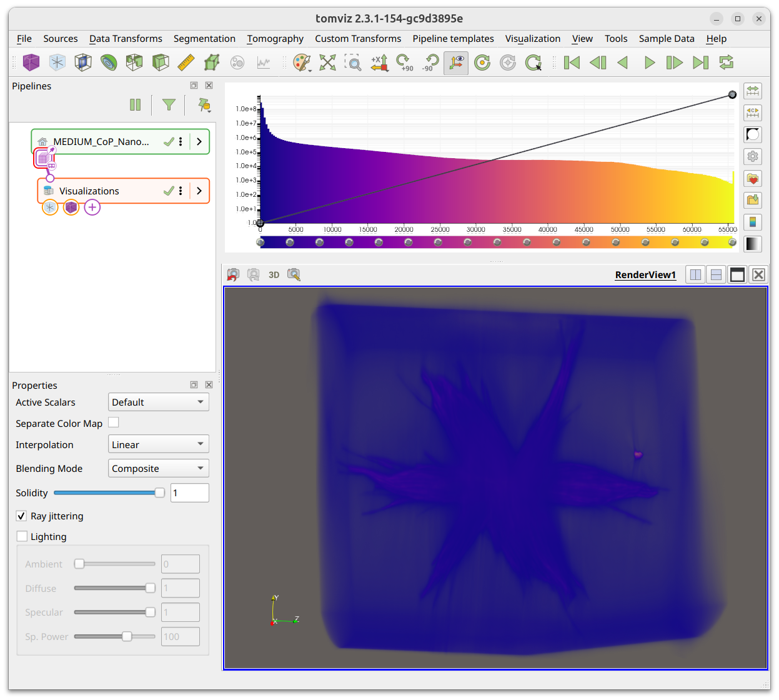Open the color palette settings
779x700 pixels.
(302, 62)
